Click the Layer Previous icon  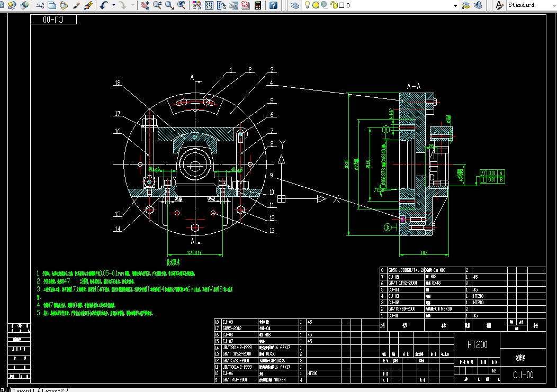tap(478, 5)
